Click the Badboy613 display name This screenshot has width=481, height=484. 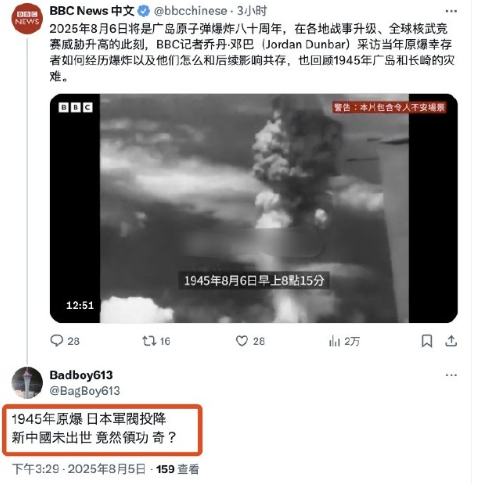point(81,375)
